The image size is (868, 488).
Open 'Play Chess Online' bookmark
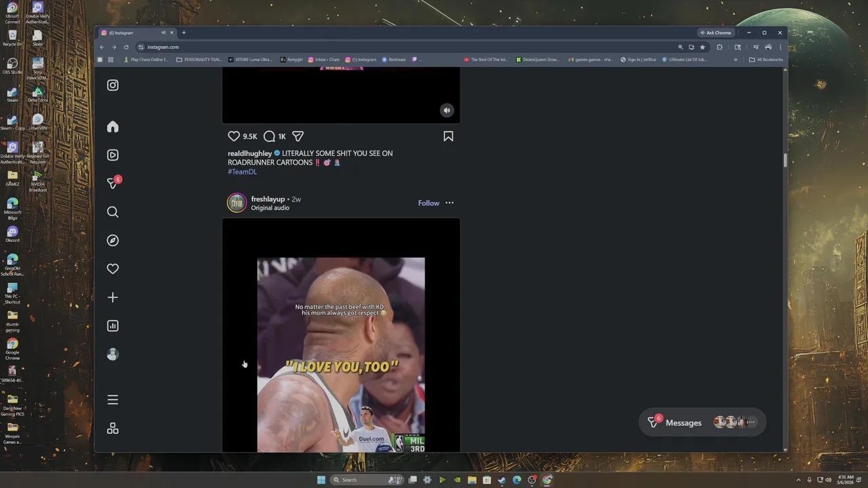(x=146, y=60)
